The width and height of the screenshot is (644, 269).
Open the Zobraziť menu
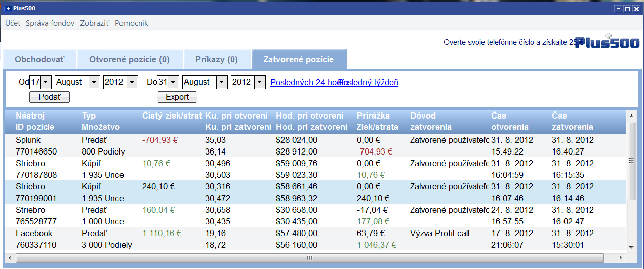95,23
